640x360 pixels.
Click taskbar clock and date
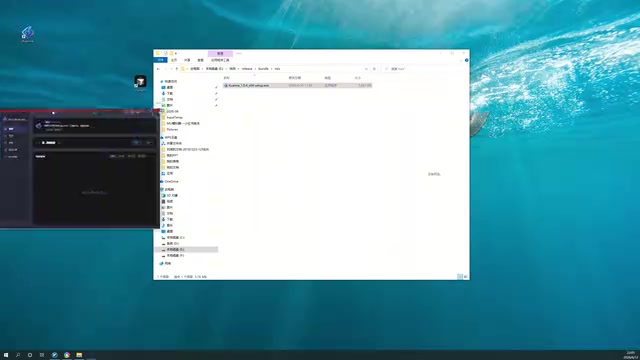click(631, 355)
